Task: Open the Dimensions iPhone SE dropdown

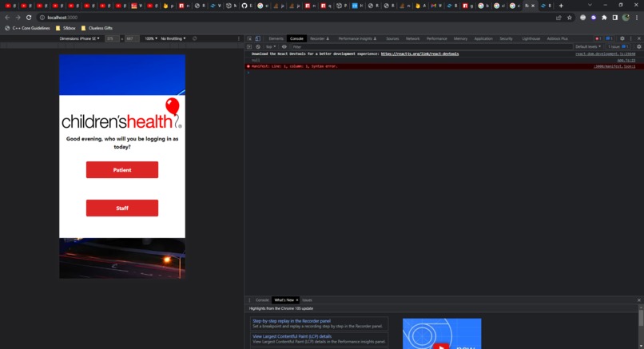Action: point(79,38)
